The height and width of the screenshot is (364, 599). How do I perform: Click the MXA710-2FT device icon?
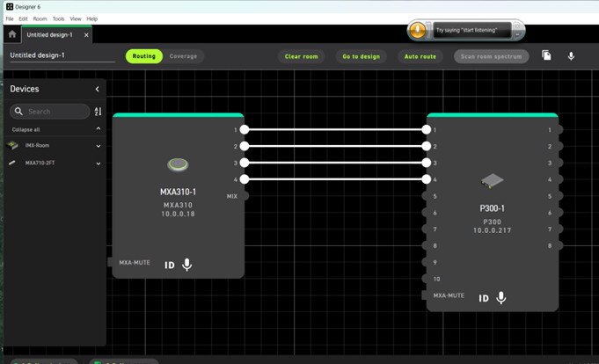tap(12, 163)
